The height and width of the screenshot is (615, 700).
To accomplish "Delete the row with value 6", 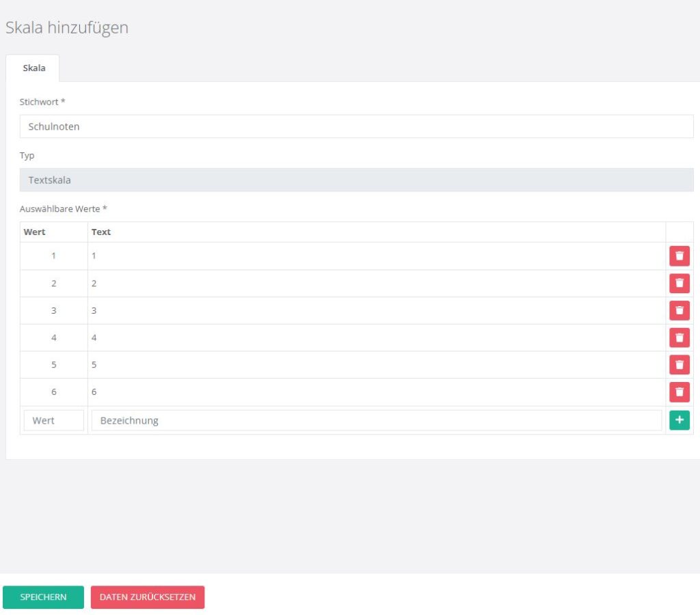I will coord(679,392).
